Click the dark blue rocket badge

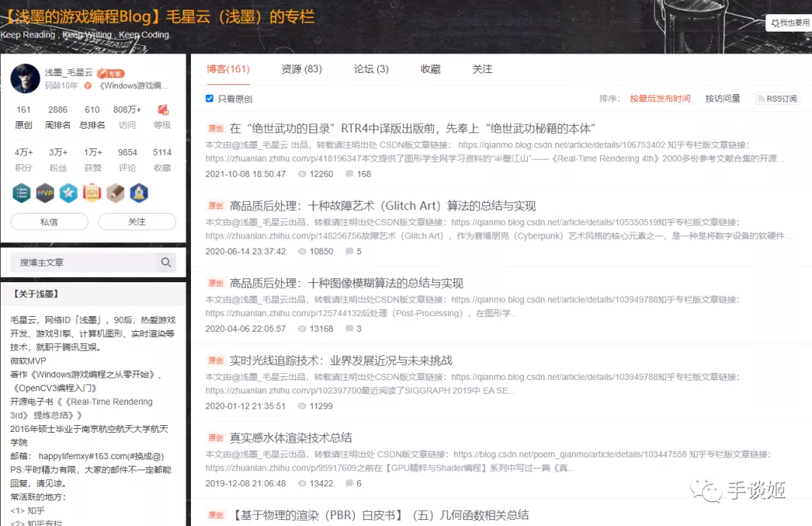click(138, 193)
